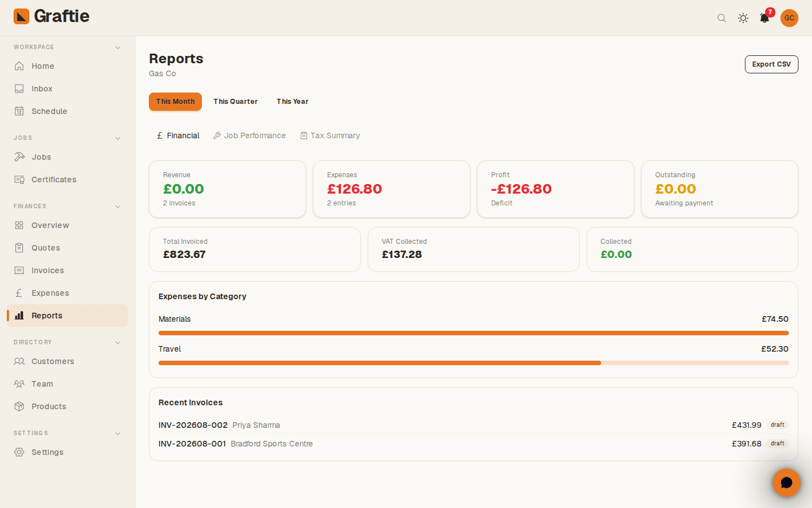The height and width of the screenshot is (508, 812).
Task: Switch to the Job Performance tab
Action: click(249, 135)
